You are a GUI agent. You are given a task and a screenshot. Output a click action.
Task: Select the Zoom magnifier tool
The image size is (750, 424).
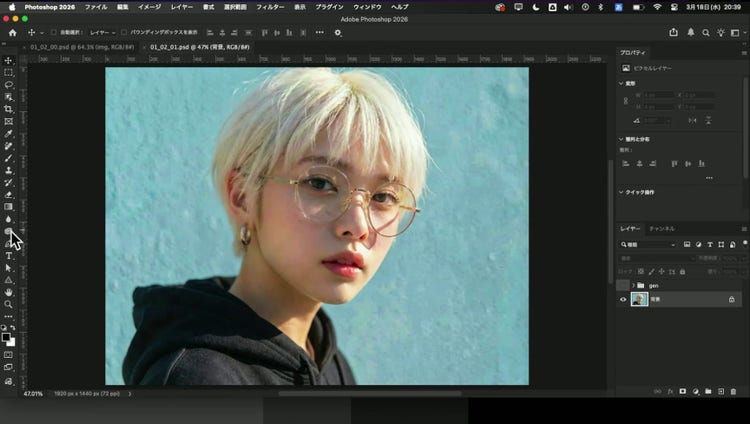[x=9, y=304]
